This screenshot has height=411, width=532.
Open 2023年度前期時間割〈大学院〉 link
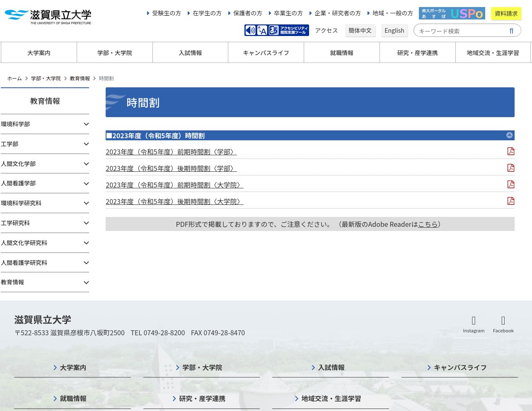pos(174,185)
